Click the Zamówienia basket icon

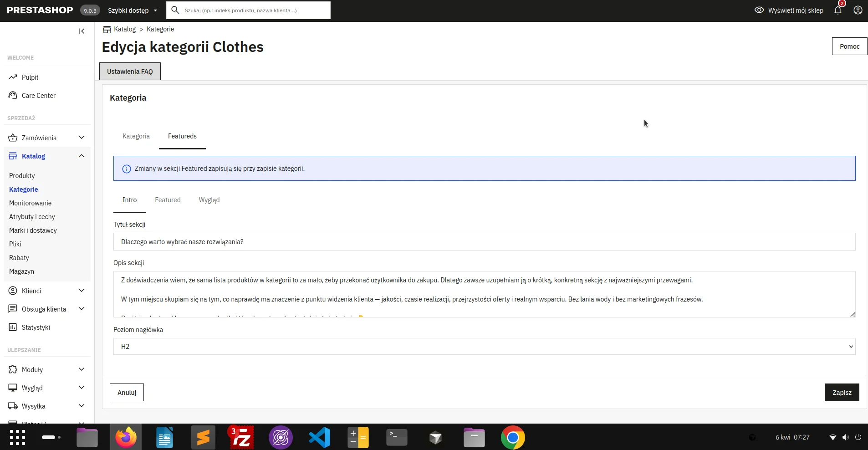point(13,138)
